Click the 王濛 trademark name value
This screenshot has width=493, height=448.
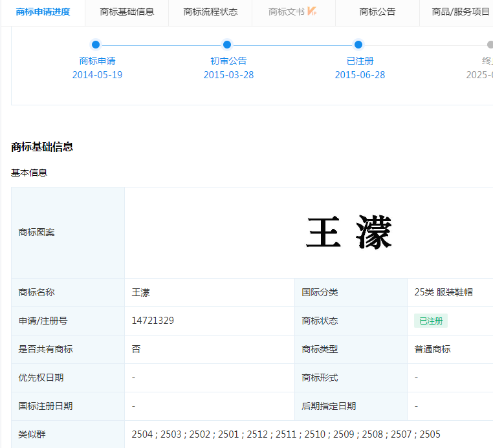[140, 292]
